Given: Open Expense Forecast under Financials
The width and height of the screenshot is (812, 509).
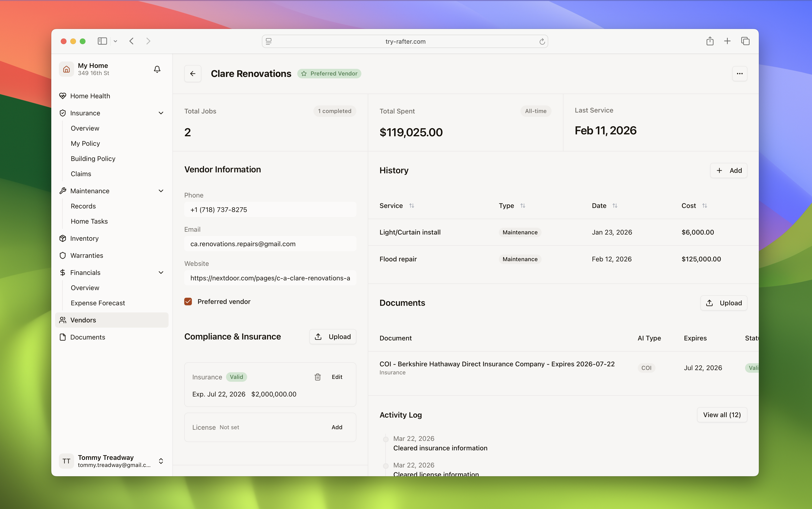Looking at the screenshot, I should tap(98, 303).
